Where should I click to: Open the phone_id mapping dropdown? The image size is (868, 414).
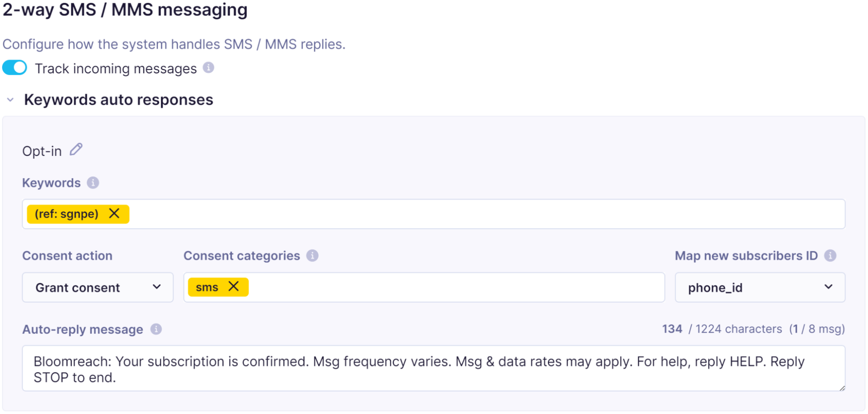pos(760,287)
